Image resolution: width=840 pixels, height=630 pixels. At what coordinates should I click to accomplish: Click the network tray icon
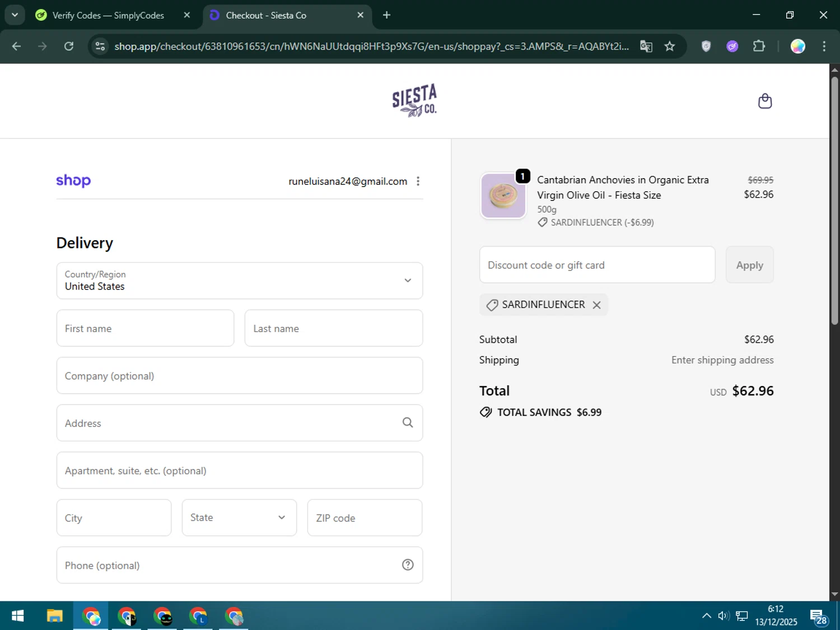pyautogui.click(x=742, y=616)
